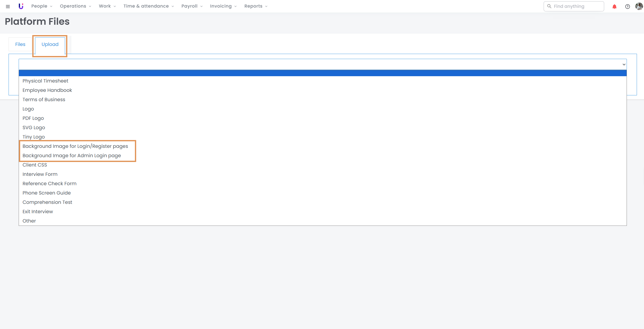Image resolution: width=644 pixels, height=329 pixels.
Task: Choose Physical Timesheet option
Action: (45, 81)
